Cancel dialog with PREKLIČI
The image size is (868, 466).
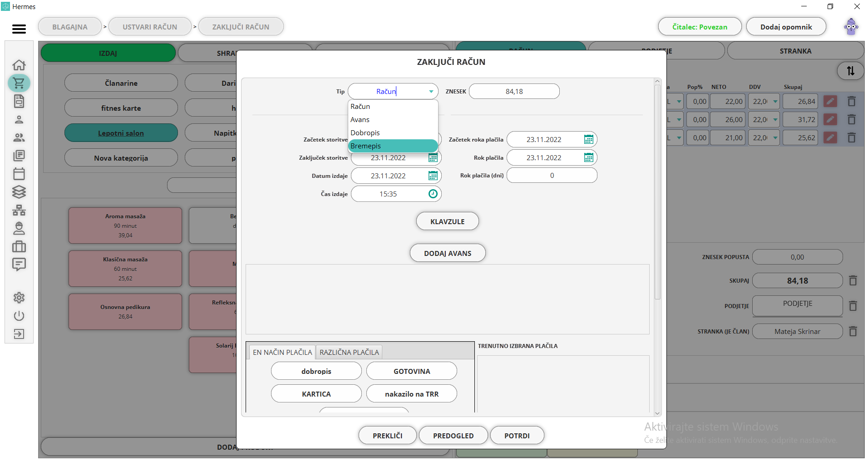point(387,436)
